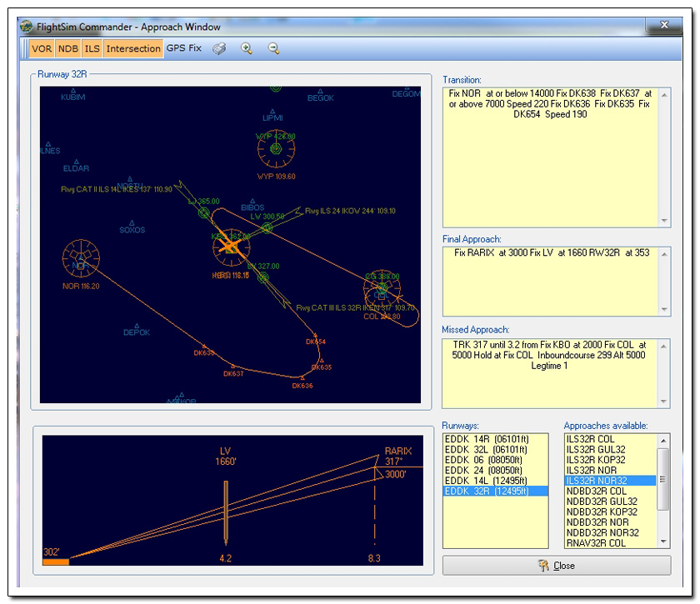
Task: Choose approach ILS32R NOR
Action: point(610,470)
